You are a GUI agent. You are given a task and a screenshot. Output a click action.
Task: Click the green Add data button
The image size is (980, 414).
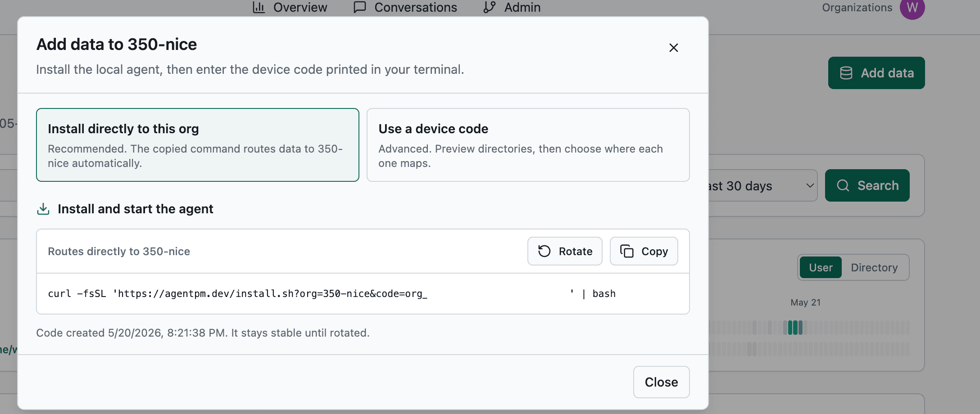(x=876, y=73)
